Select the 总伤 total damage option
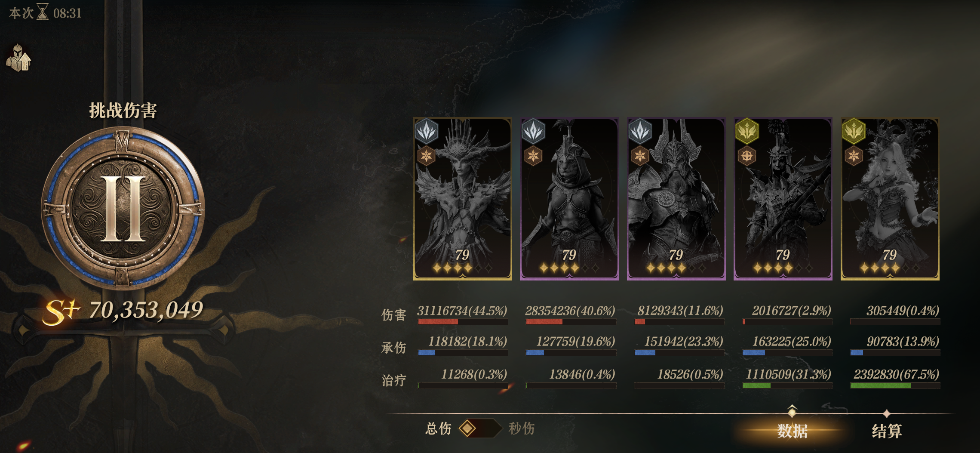 point(438,428)
